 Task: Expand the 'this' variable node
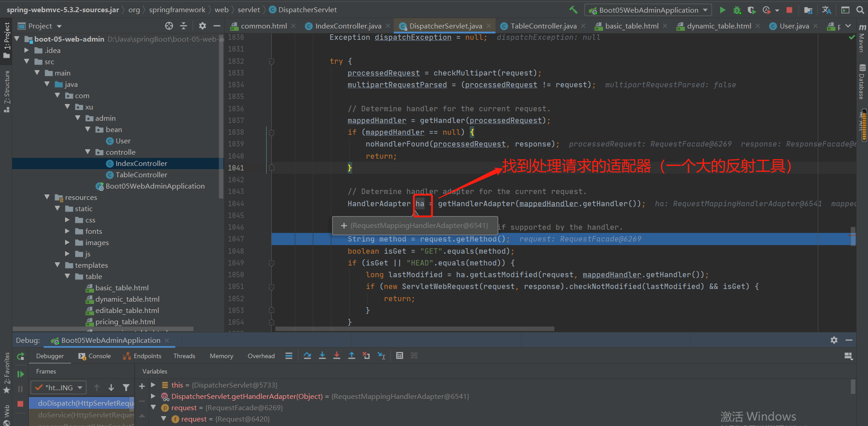[x=153, y=385]
